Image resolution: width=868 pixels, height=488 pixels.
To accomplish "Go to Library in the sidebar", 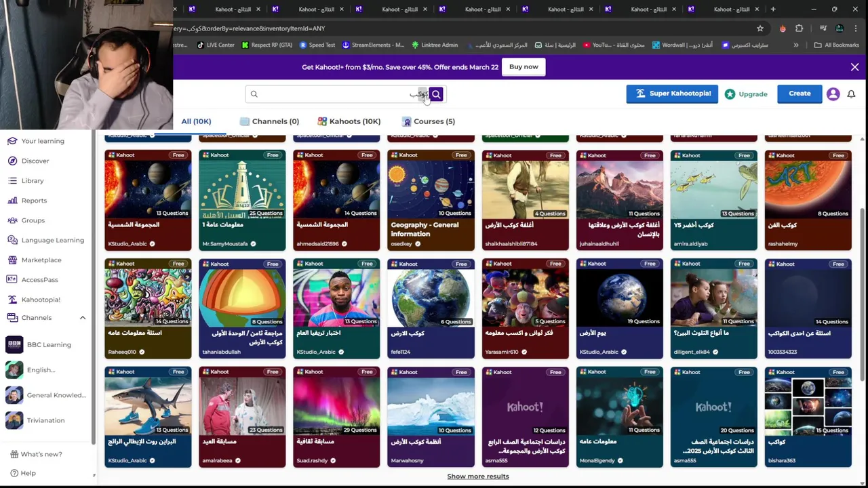I will (26, 181).
